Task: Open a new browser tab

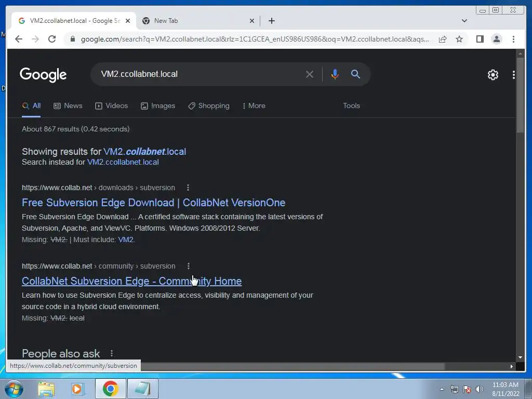Action: click(271, 21)
